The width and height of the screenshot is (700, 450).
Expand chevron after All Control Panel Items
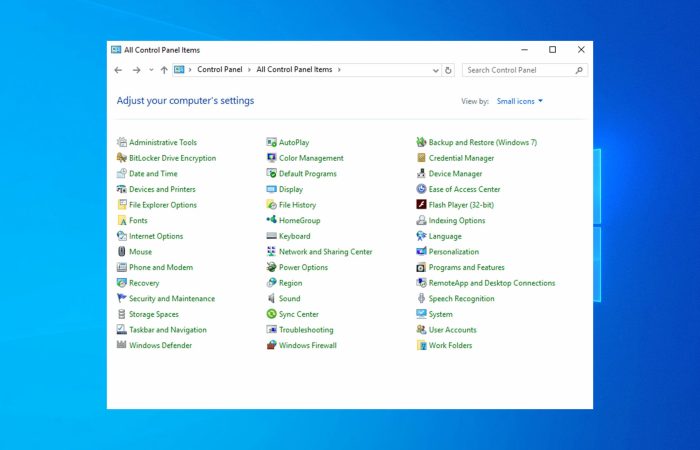339,70
